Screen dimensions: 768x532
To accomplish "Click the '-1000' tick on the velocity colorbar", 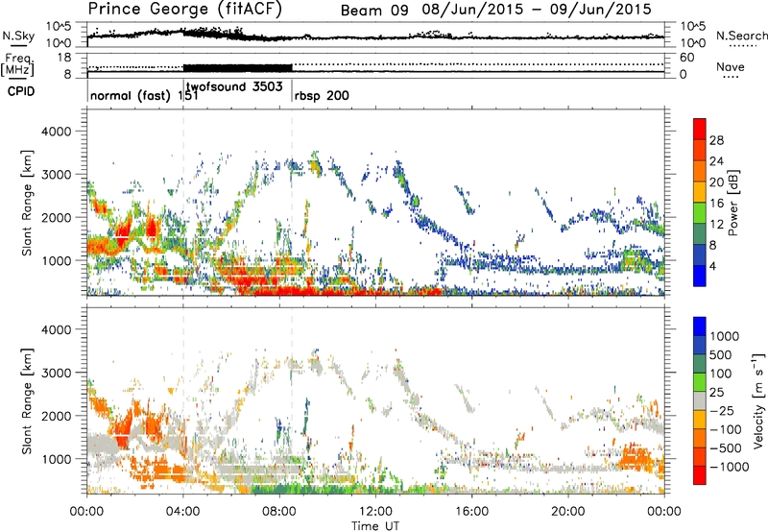I will 729,467.
